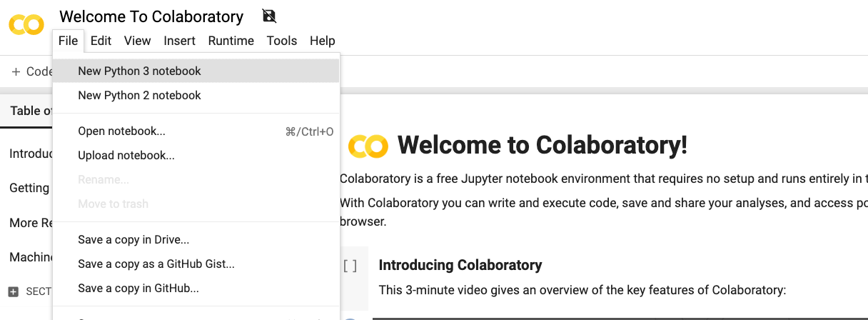Screen dimensions: 868x320
Task: Select Save a copy in GitHub
Action: click(138, 289)
